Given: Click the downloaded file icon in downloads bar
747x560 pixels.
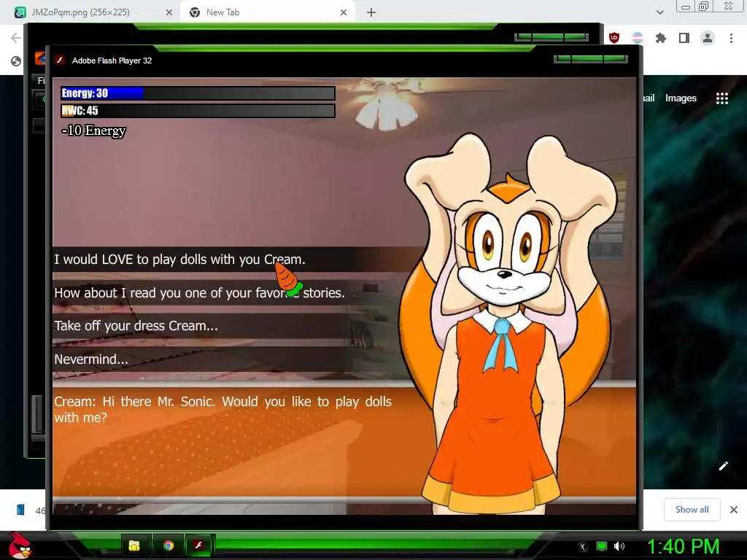Looking at the screenshot, I should point(20,510).
